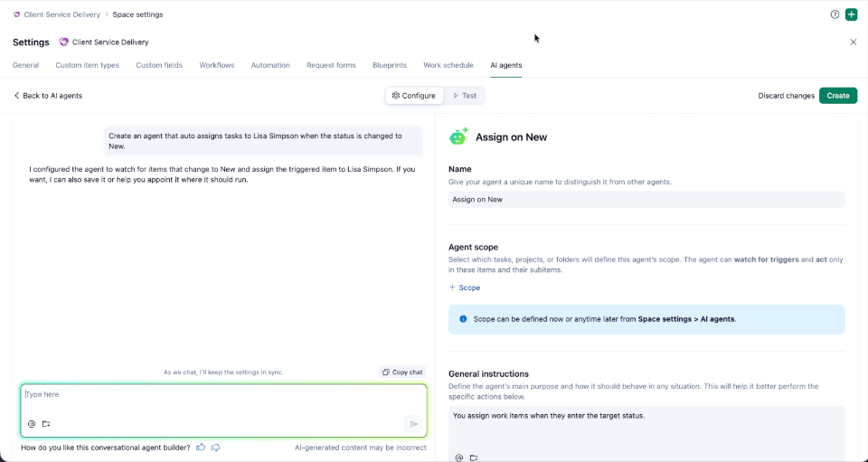Click the space heart icon beside Settings
The width and height of the screenshot is (868, 462).
coord(64,42)
